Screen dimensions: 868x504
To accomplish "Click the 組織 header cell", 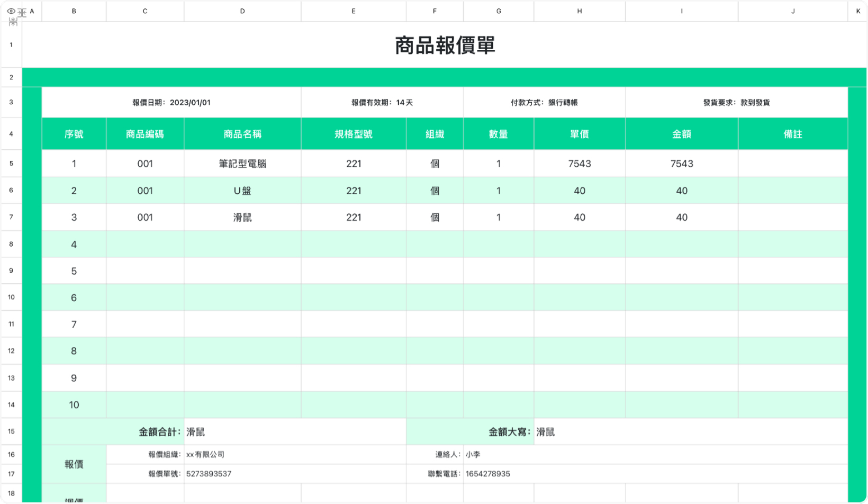I will tap(435, 134).
